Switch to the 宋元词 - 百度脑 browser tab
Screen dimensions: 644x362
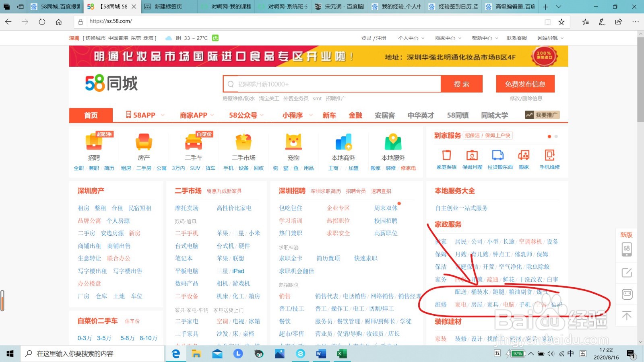point(340,7)
